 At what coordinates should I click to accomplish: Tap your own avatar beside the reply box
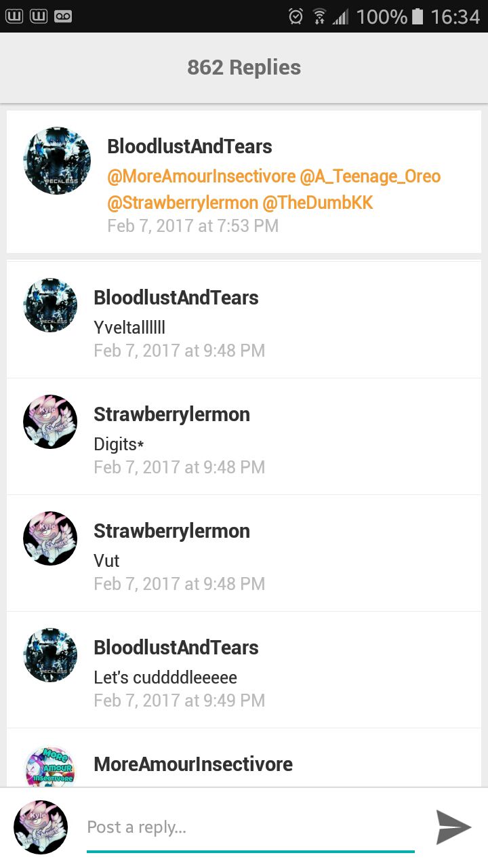(41, 827)
